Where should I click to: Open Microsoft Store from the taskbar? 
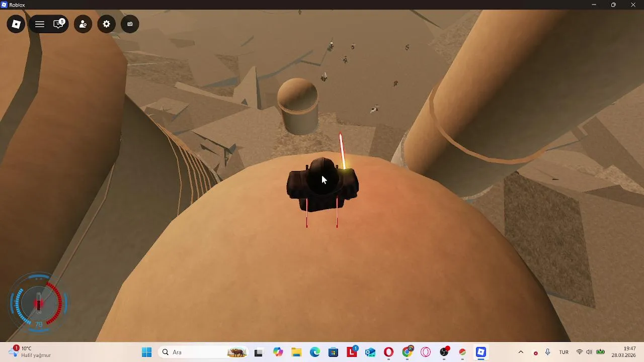(x=333, y=352)
